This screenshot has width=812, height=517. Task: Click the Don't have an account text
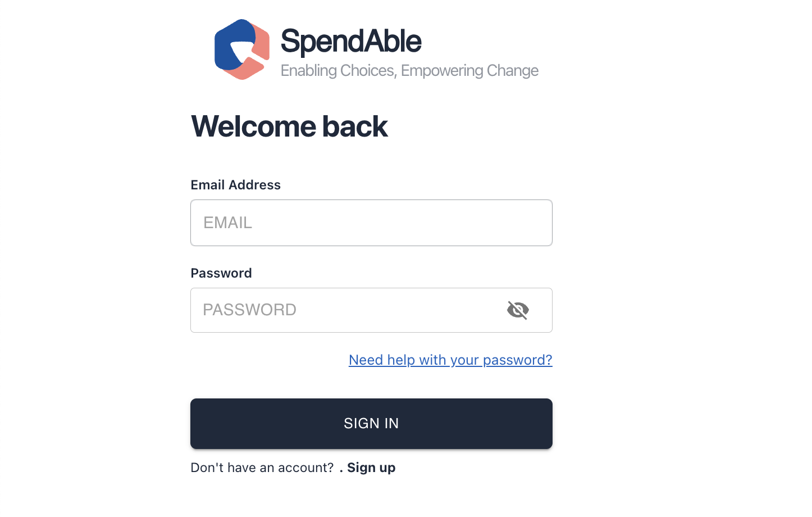pyautogui.click(x=262, y=468)
